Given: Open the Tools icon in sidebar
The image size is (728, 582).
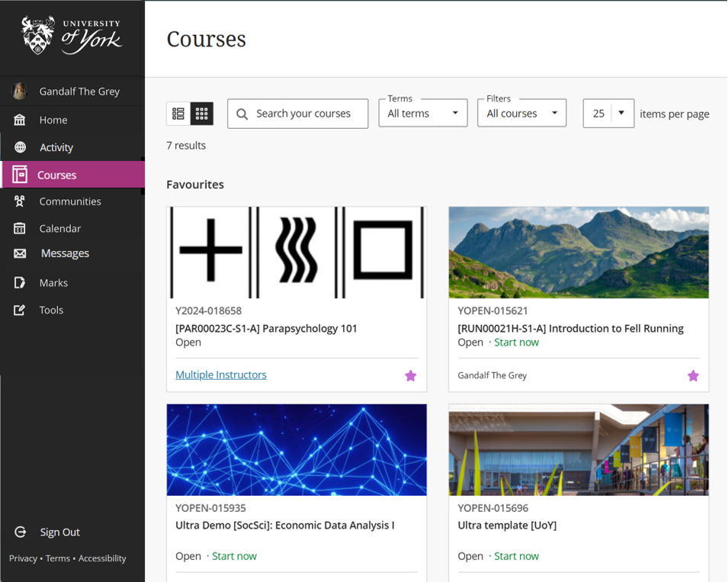Looking at the screenshot, I should pyautogui.click(x=20, y=310).
